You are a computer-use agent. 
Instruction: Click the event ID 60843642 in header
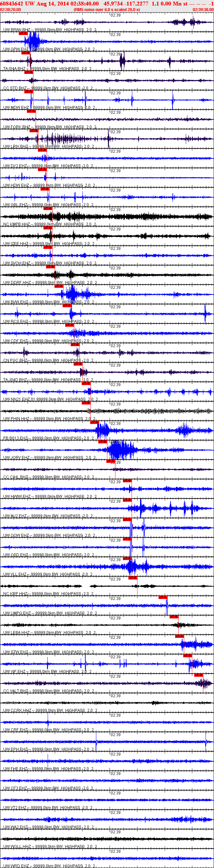[12, 3]
